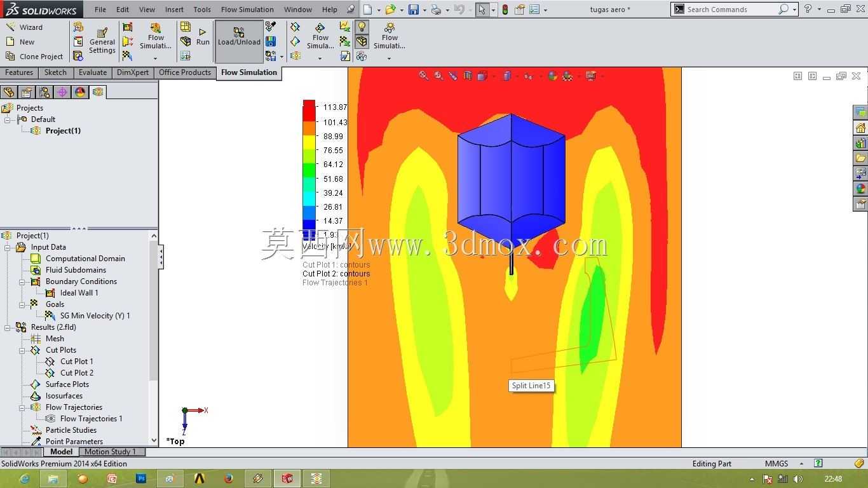Click the Clone Project button
Image resolution: width=868 pixels, height=488 pixels.
[x=34, y=57]
